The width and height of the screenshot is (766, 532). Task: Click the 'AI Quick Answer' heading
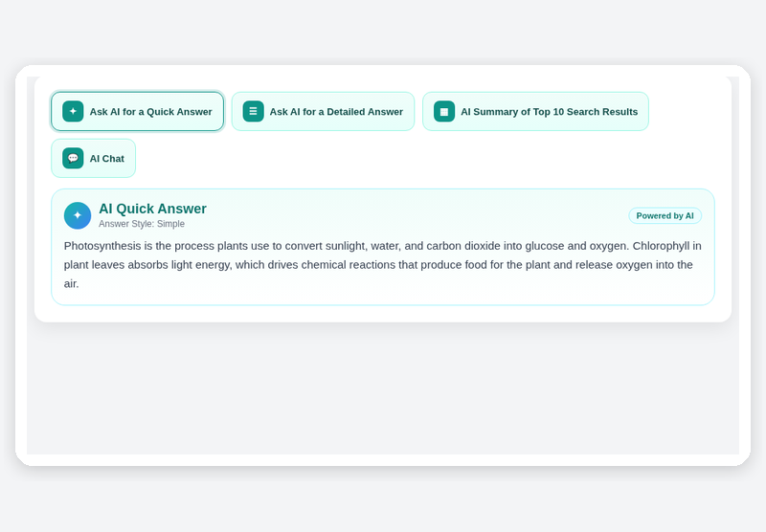coord(152,209)
